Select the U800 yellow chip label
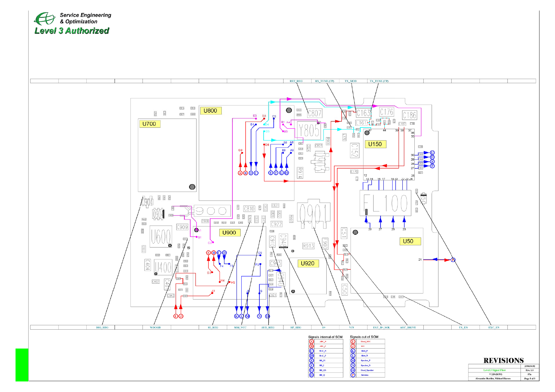555x392 pixels. coord(210,111)
